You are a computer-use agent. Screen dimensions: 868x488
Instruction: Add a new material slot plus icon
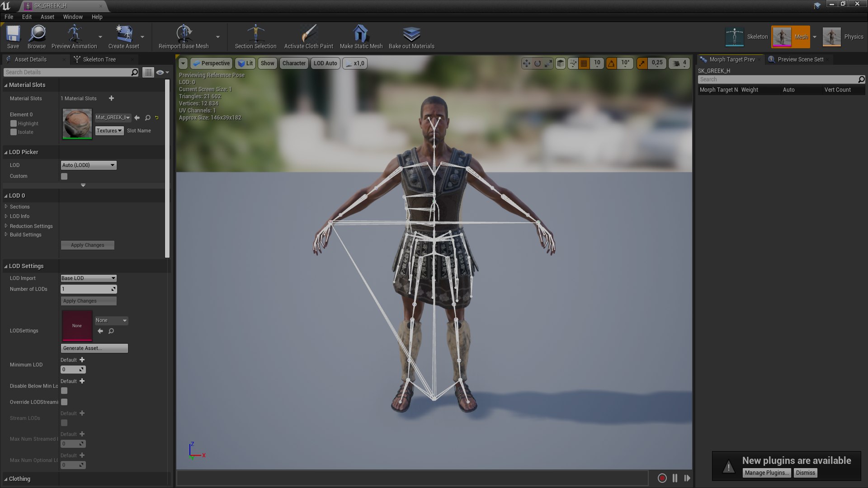click(111, 98)
